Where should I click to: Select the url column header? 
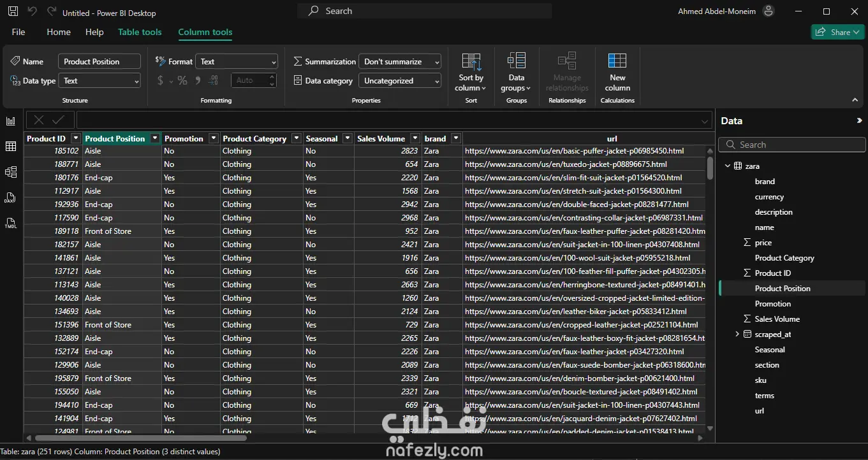click(612, 138)
